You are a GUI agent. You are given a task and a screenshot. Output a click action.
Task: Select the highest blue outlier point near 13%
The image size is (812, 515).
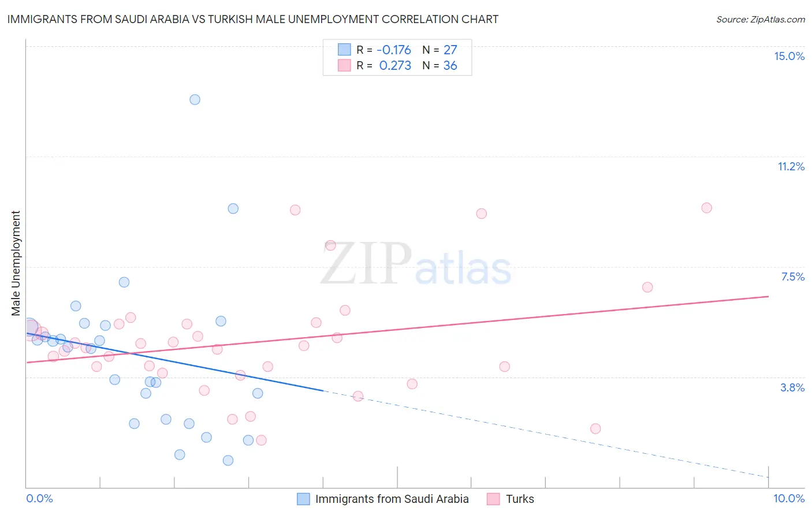(x=195, y=99)
